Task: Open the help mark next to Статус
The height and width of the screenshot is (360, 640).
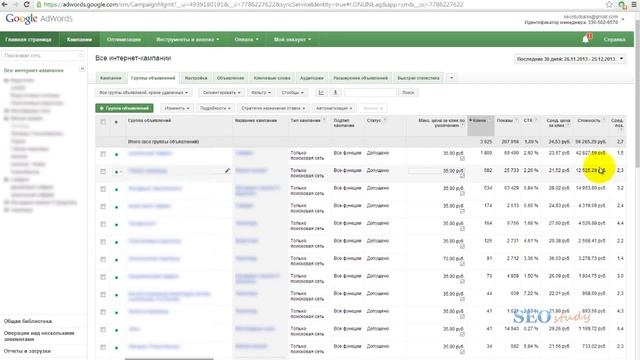Action: 384,120
